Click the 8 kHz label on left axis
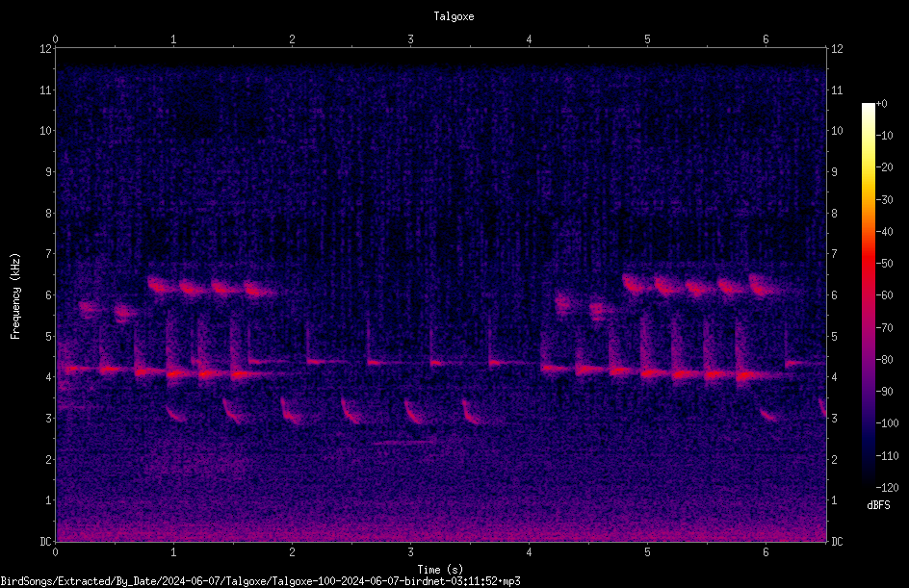This screenshot has height=588, width=909. (x=48, y=214)
